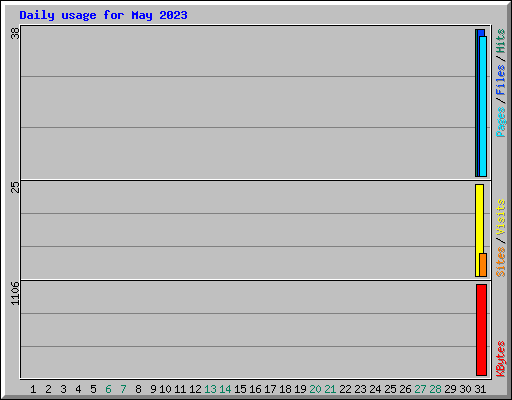Click the cyan Pages bar for day 31
The width and height of the screenshot is (512, 400).
pos(483,106)
